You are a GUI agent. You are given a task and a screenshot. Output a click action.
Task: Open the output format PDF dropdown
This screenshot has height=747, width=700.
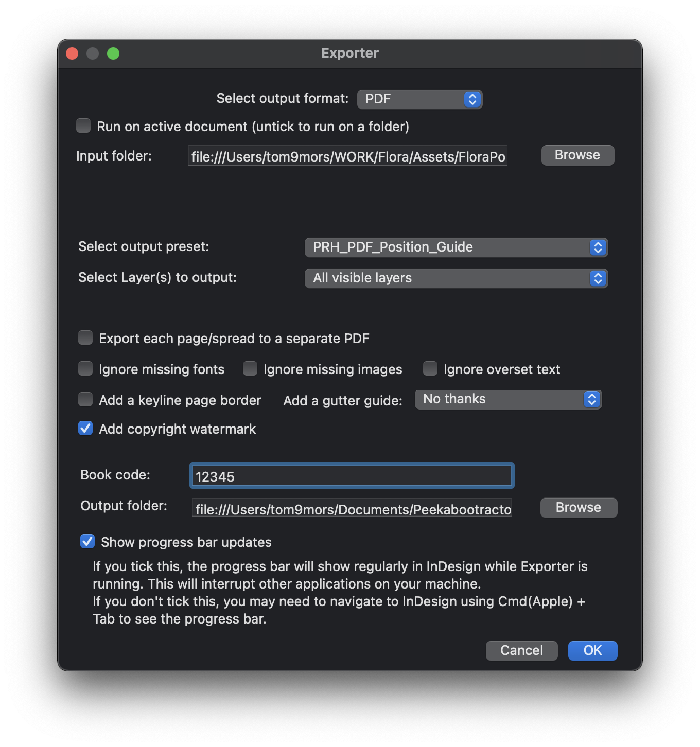[419, 99]
